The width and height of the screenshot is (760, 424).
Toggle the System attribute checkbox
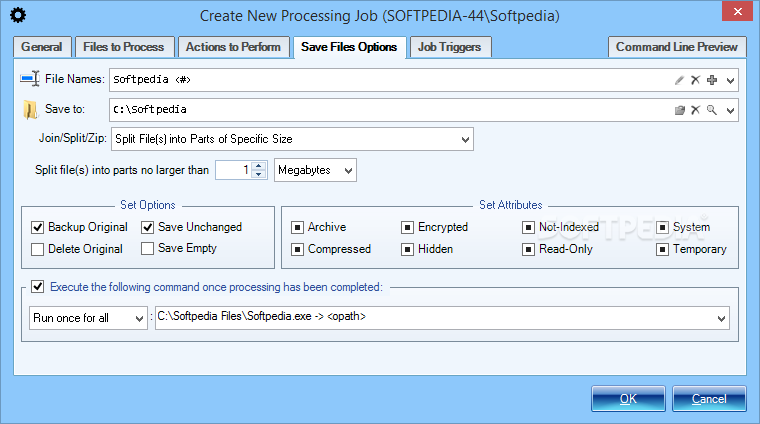(663, 227)
